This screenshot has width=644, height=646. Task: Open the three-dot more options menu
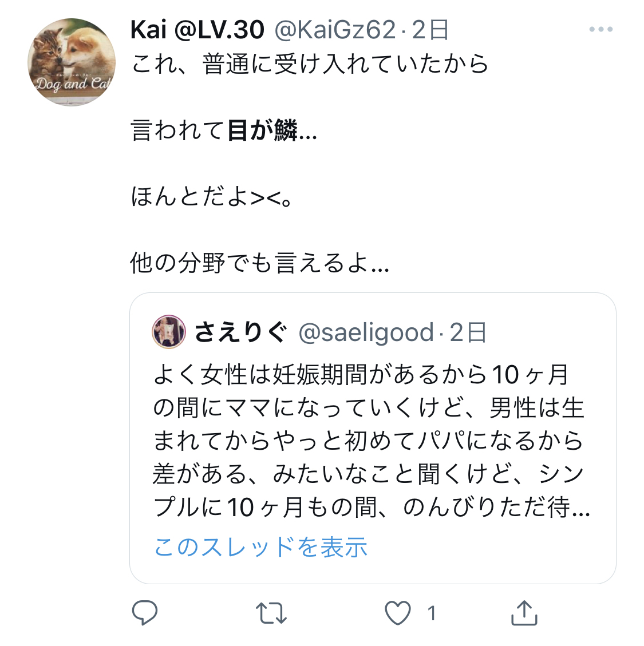600,29
